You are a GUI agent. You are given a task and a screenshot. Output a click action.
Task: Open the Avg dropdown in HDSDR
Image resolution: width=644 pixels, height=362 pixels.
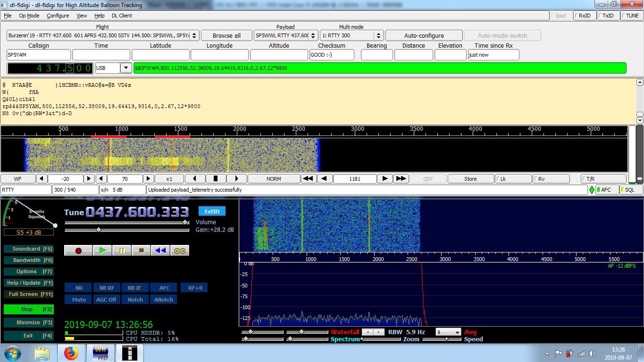448,332
